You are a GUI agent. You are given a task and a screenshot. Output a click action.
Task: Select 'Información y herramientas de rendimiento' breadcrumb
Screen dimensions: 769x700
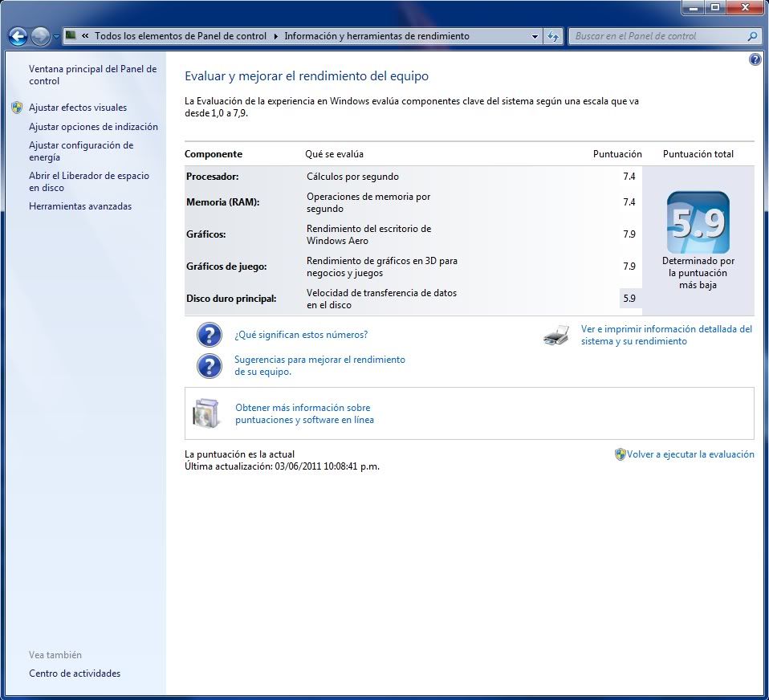coord(376,36)
